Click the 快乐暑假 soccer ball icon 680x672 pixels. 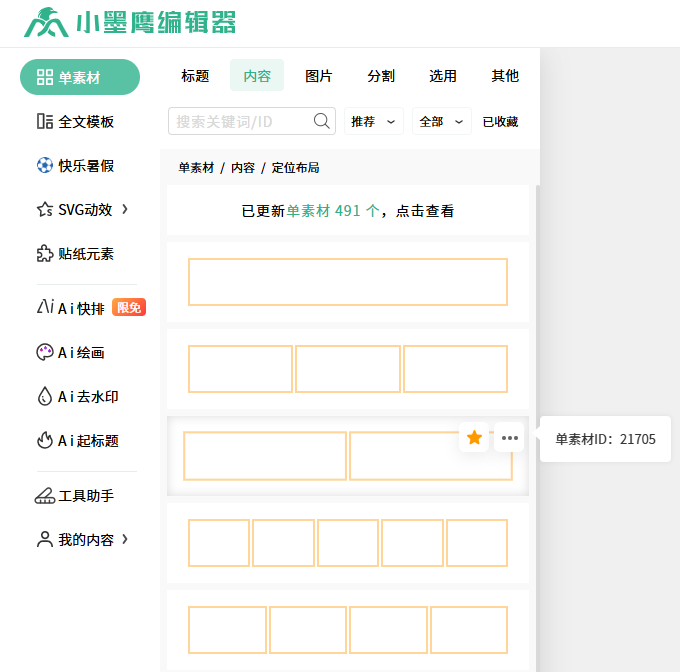coord(45,165)
